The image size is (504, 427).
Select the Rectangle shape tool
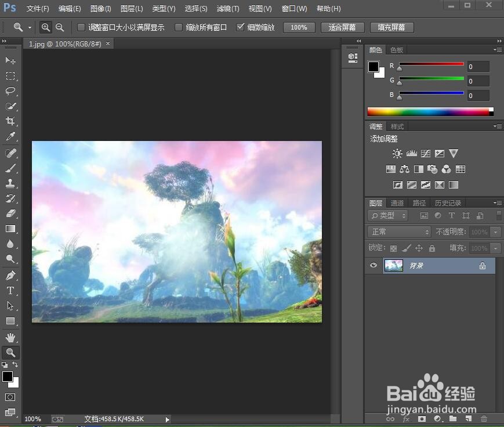coord(10,321)
